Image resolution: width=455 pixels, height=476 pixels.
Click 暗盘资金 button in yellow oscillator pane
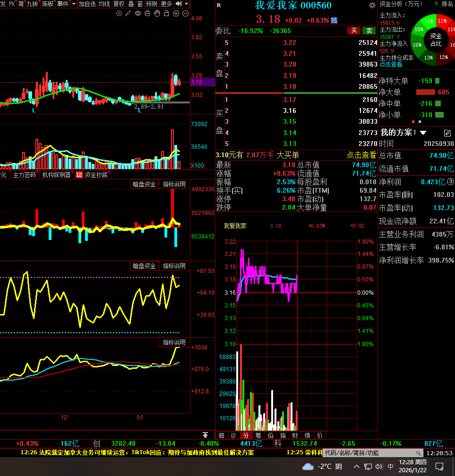144,266
